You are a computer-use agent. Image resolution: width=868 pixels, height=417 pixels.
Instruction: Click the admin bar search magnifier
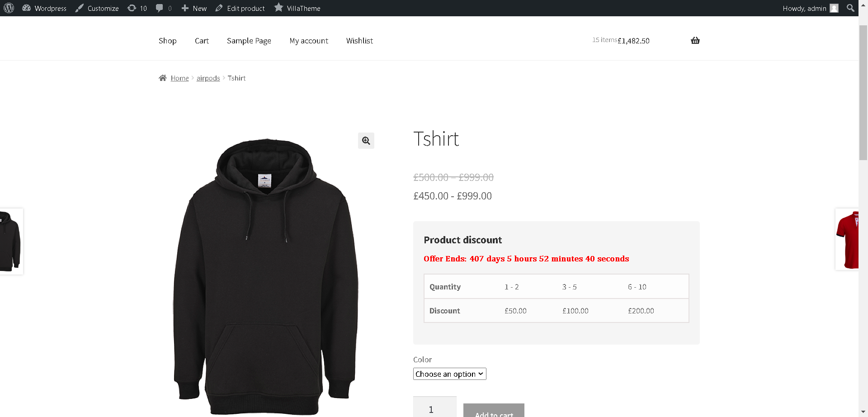pyautogui.click(x=850, y=8)
